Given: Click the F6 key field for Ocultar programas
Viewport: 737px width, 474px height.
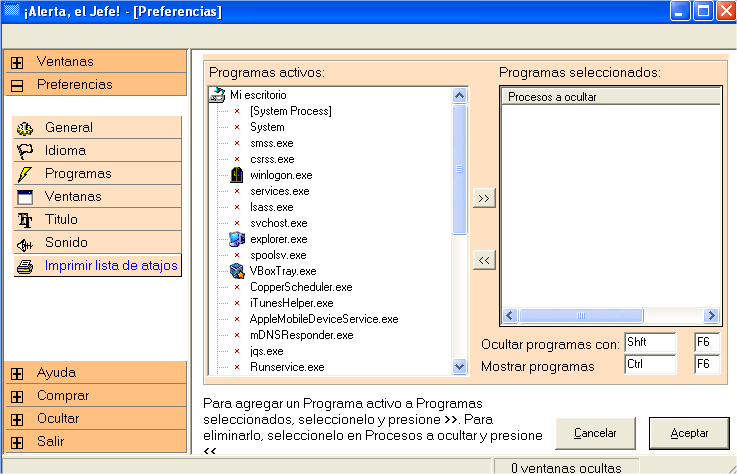Looking at the screenshot, I should (x=707, y=342).
